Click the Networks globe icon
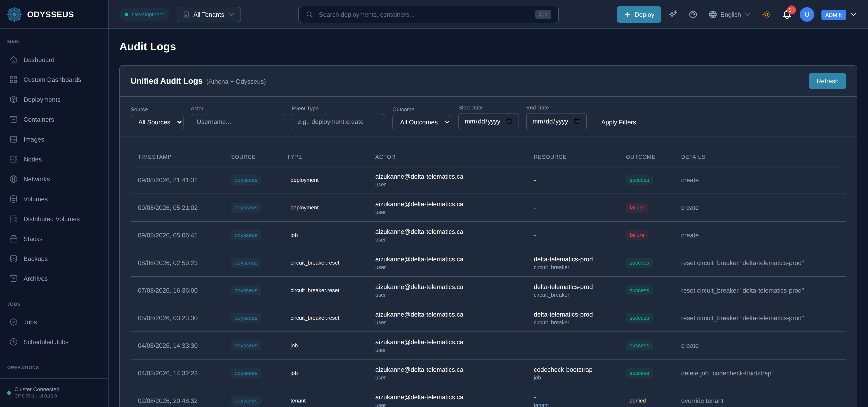 (14, 179)
